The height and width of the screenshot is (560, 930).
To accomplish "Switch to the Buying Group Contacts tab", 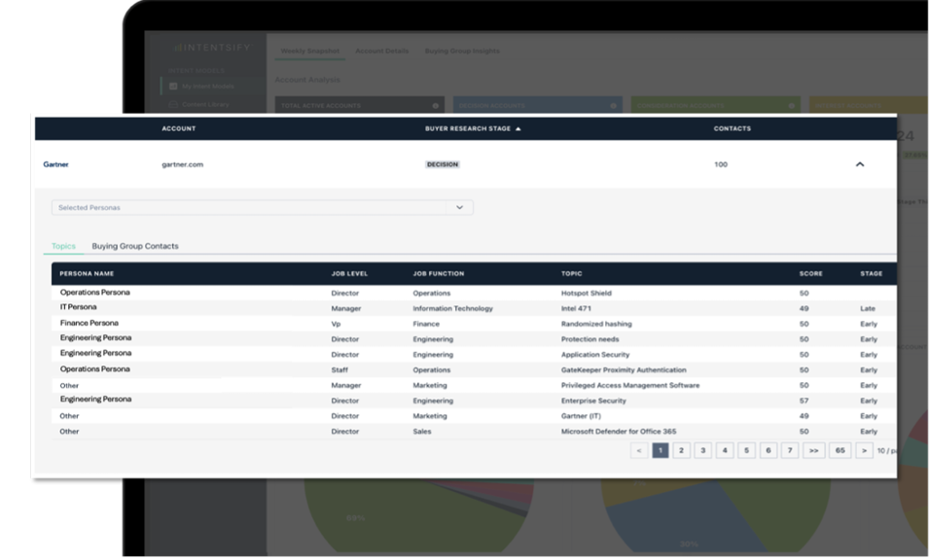I will pyautogui.click(x=135, y=246).
